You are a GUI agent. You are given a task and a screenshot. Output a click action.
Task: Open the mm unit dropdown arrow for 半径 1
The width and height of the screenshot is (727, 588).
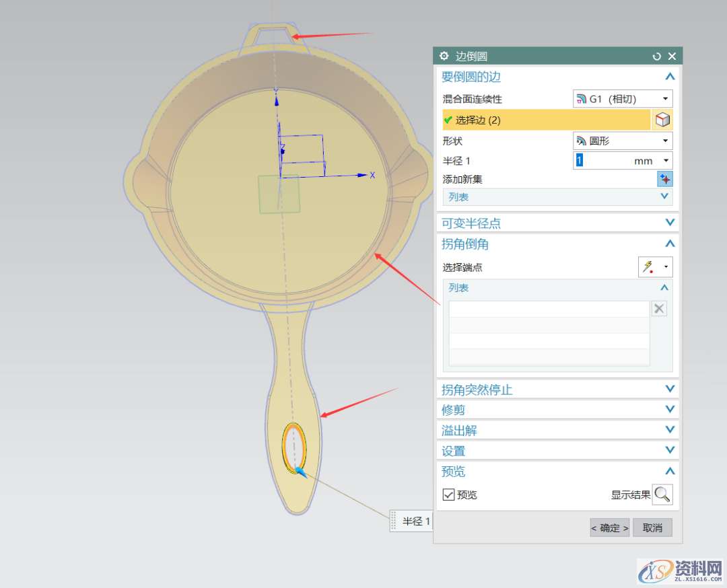(x=666, y=161)
